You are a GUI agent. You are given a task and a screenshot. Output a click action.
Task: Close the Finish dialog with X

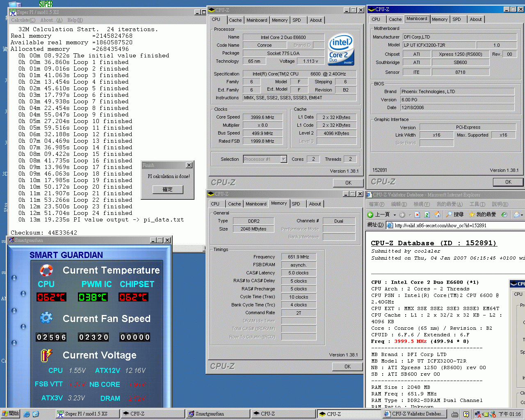click(189, 165)
